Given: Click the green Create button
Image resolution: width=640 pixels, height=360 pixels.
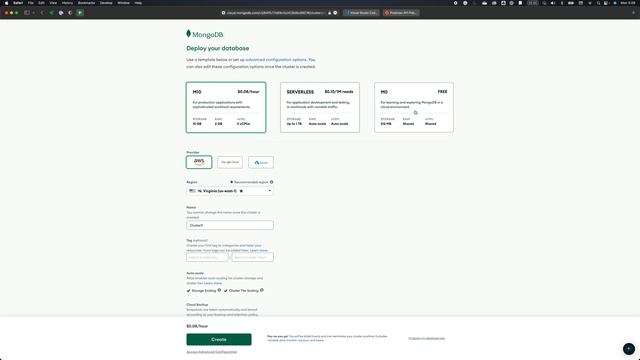Looking at the screenshot, I should pos(219,340).
